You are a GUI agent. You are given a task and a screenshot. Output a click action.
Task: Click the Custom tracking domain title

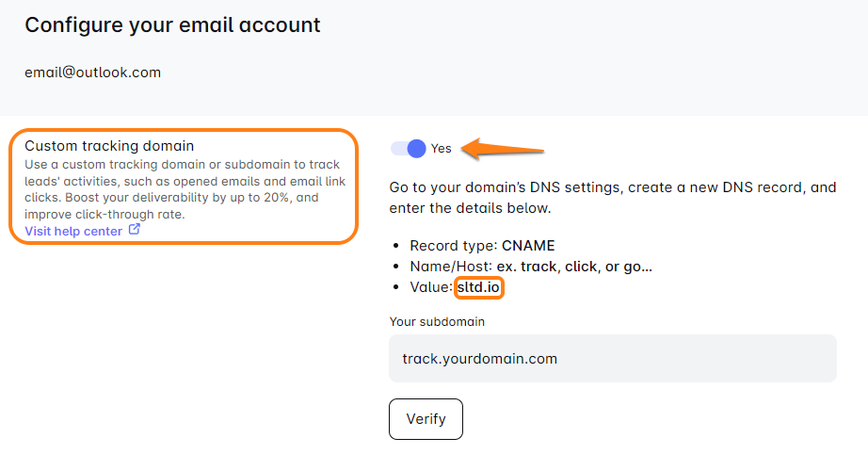point(109,146)
